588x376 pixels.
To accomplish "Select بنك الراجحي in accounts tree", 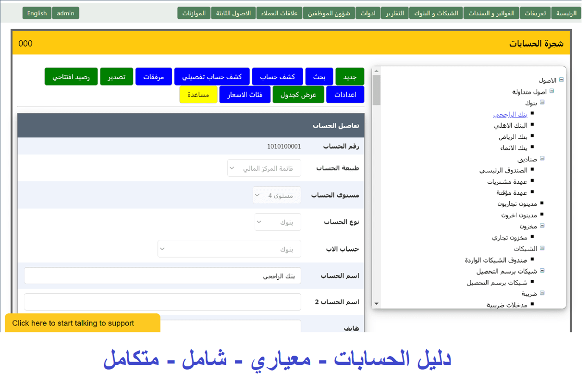I will pyautogui.click(x=510, y=114).
